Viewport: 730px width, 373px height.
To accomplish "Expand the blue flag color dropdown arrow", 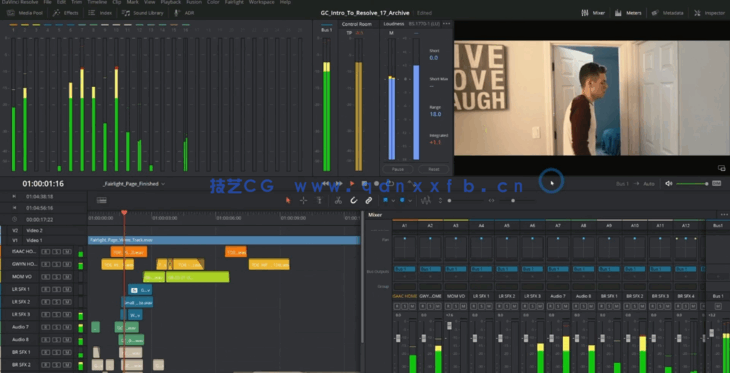I will 393,201.
